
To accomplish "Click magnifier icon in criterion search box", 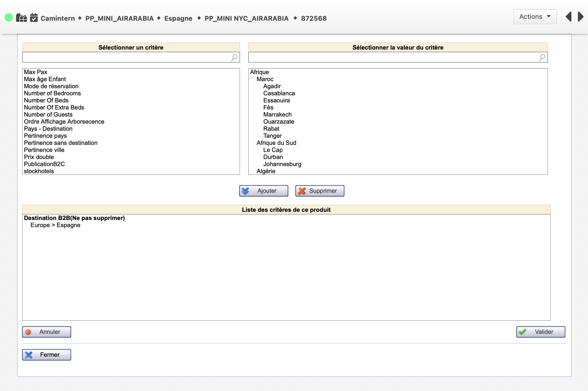I will (234, 57).
